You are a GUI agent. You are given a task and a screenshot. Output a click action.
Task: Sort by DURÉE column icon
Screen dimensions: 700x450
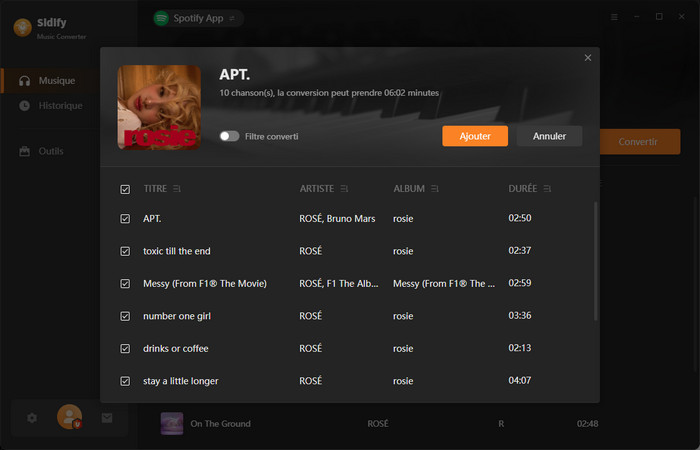point(548,189)
